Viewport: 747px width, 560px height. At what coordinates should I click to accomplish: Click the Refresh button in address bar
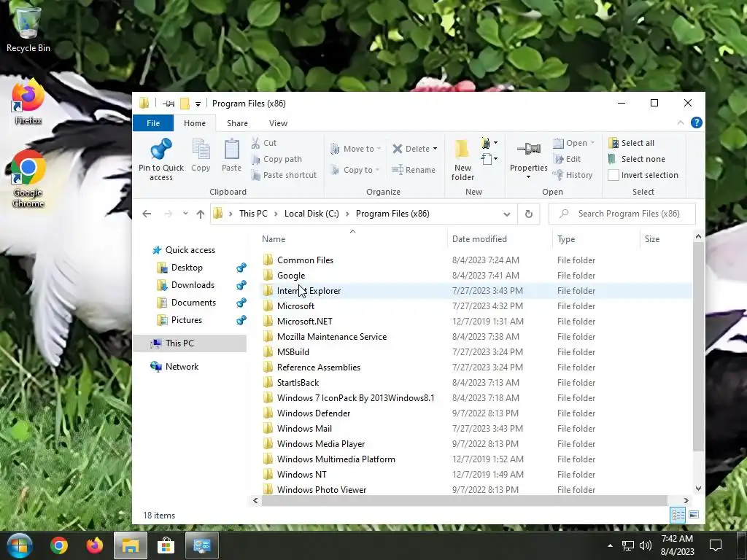[x=528, y=214]
